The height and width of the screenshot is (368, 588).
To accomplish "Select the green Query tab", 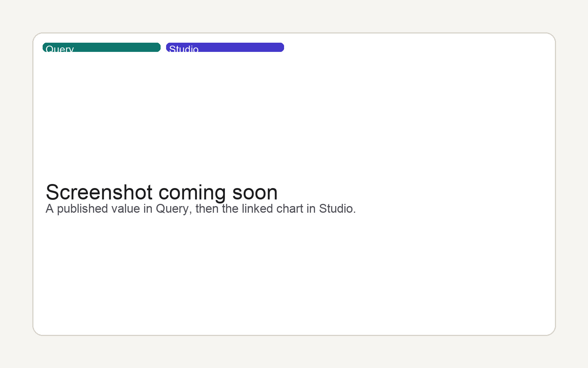I will click(101, 47).
